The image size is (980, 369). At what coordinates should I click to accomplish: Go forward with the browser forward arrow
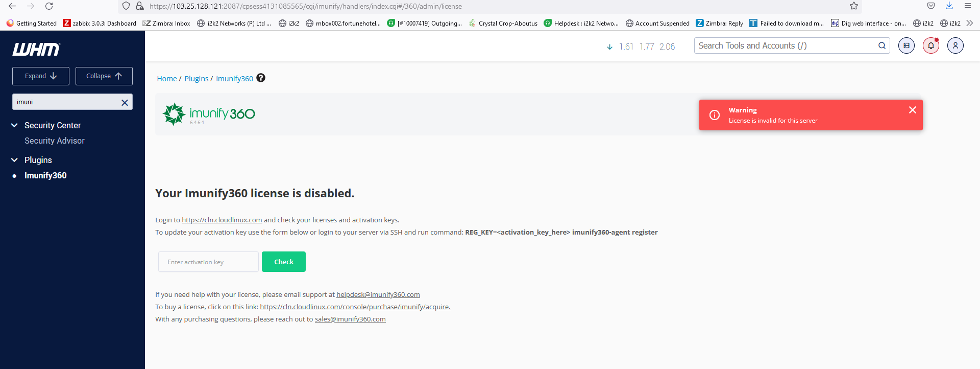coord(31,6)
